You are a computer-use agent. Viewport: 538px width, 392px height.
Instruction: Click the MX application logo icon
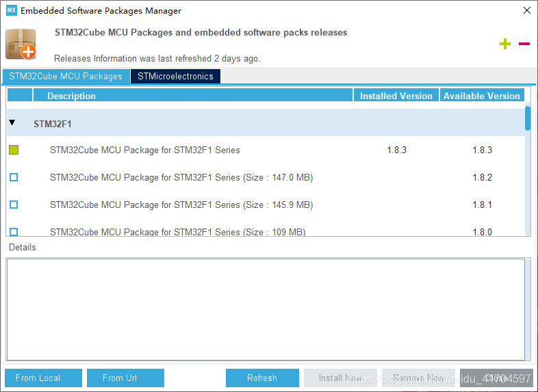pyautogui.click(x=11, y=11)
